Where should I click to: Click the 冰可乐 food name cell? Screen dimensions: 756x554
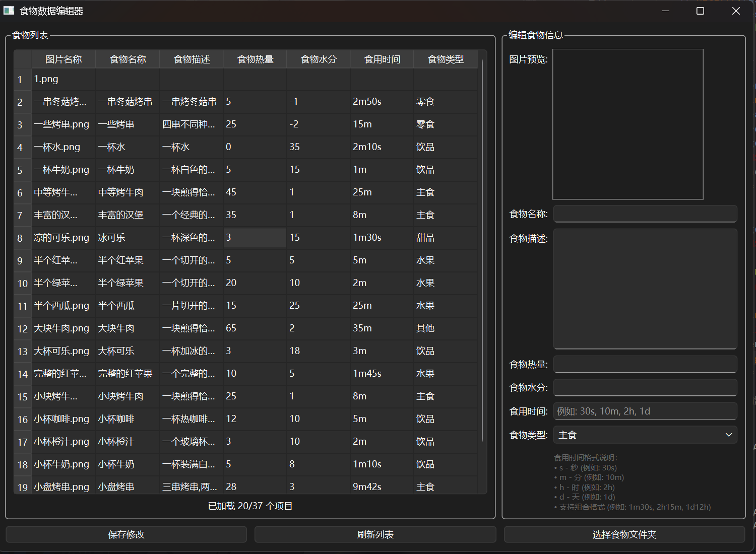pos(128,238)
